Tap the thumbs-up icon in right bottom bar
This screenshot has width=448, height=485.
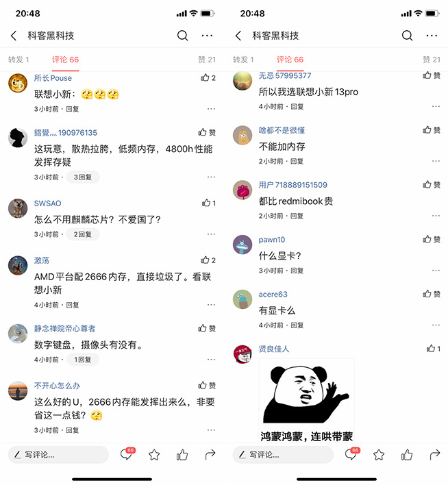click(x=407, y=455)
